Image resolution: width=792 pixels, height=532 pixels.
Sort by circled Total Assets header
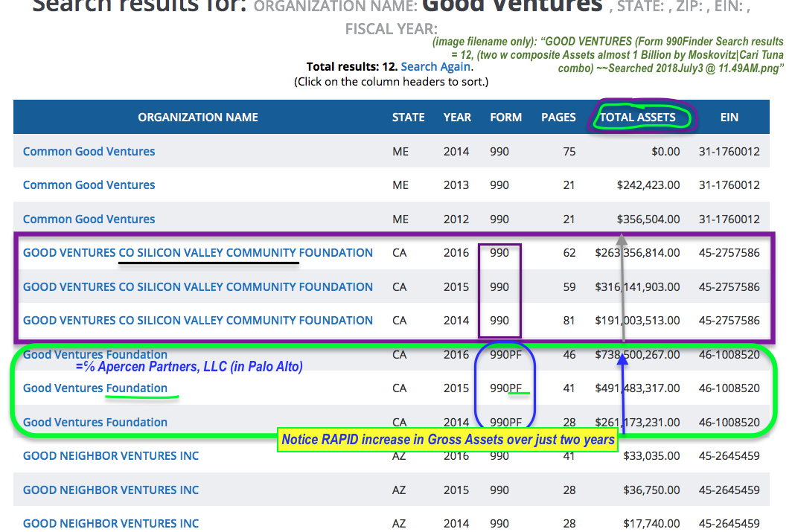coord(638,117)
